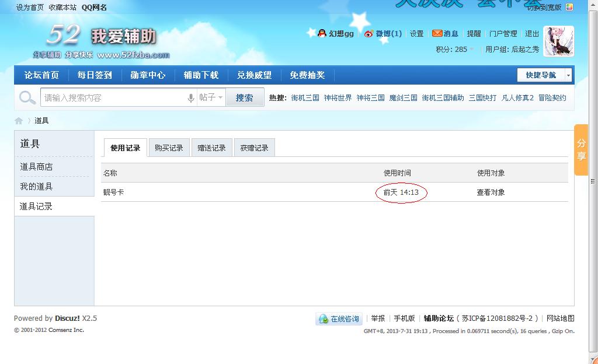Image resolution: width=598 pixels, height=364 pixels.
Task: Click the Weibo icon beside 微博(1)
Action: 368,34
